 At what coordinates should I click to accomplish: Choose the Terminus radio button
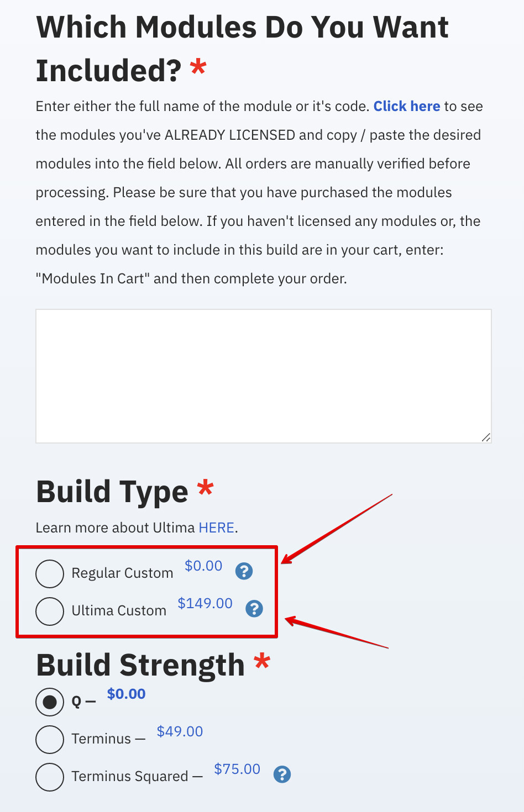coord(50,739)
